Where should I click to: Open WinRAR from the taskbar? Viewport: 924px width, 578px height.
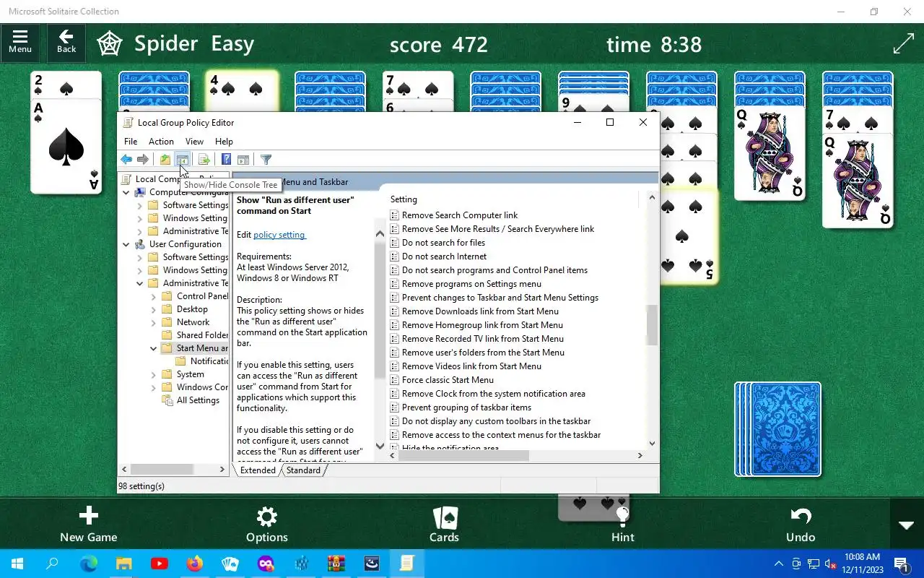(336, 564)
